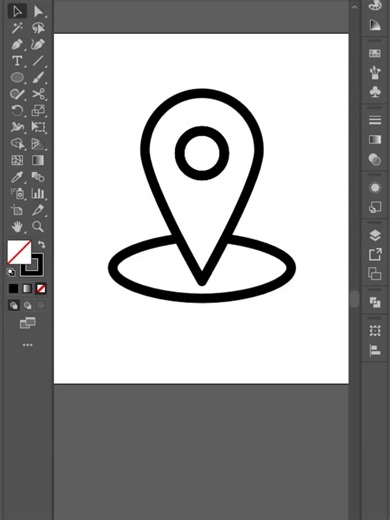The width and height of the screenshot is (390, 520).
Task: Open the Asset Export panel
Action: coord(375,255)
